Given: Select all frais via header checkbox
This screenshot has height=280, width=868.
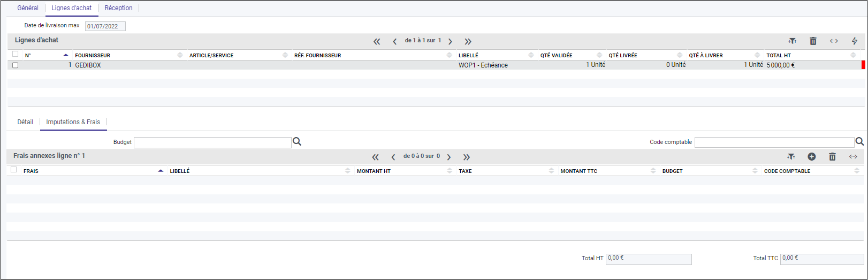Looking at the screenshot, I should 14,170.
